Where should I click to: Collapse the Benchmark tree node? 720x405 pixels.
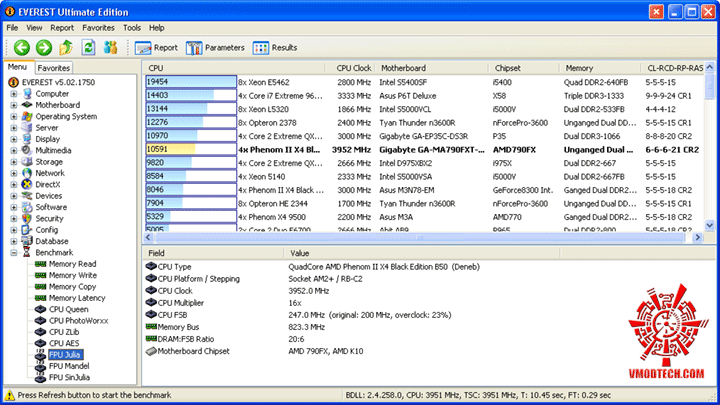coord(14,253)
